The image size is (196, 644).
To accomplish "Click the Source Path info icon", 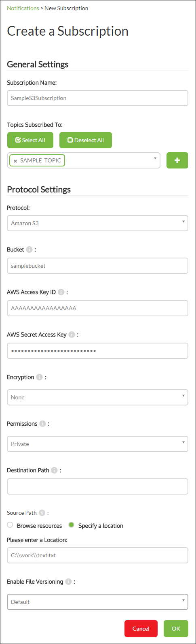I will [x=42, y=513].
